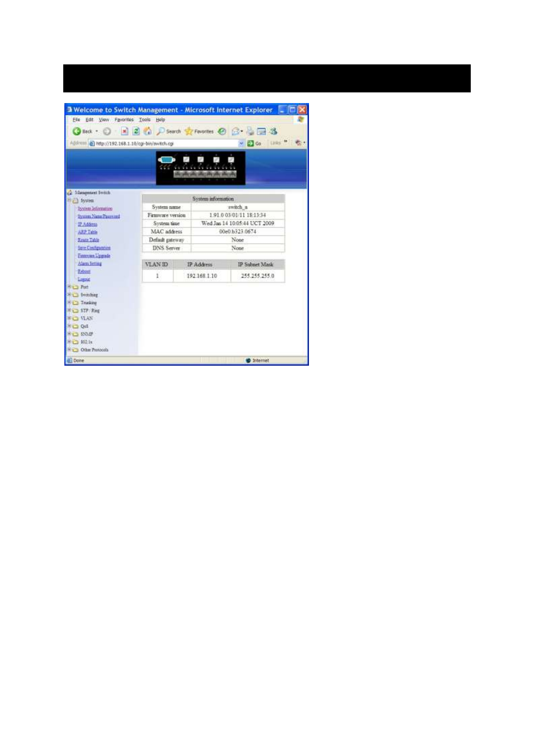Open the Back button history dropdown arrow
This screenshot has height=756, width=534.
[x=97, y=132]
